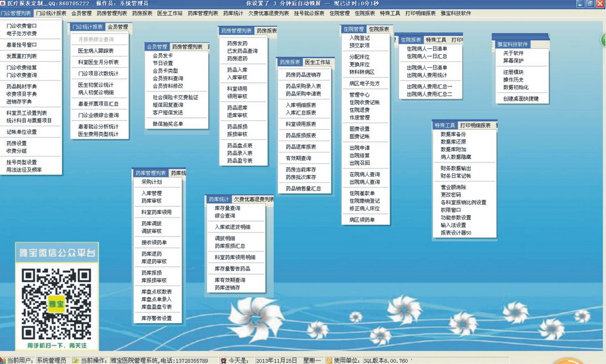Screen dimensions: 606x364
Task: Open 微信抽奖名单
Action: (168, 124)
